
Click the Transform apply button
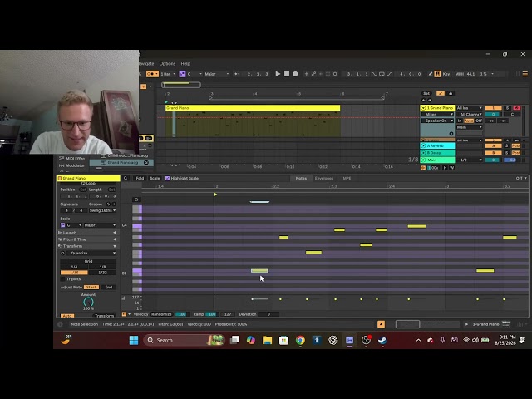click(104, 316)
